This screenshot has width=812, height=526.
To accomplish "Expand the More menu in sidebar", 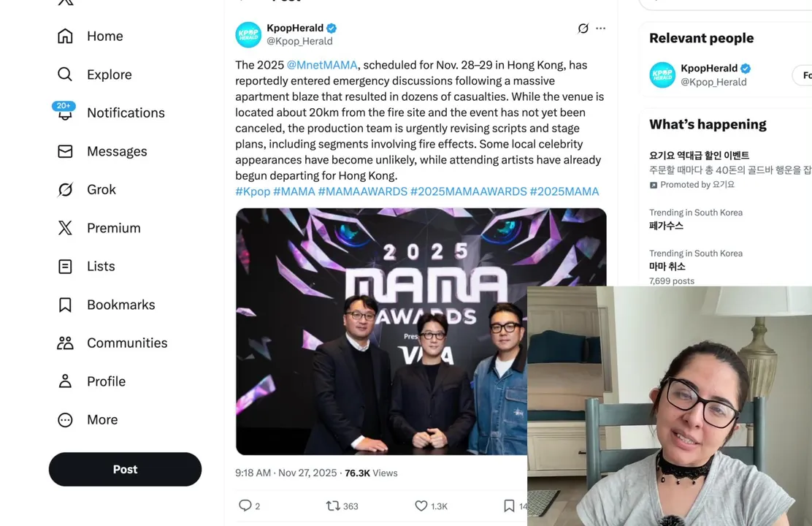I will (x=65, y=419).
